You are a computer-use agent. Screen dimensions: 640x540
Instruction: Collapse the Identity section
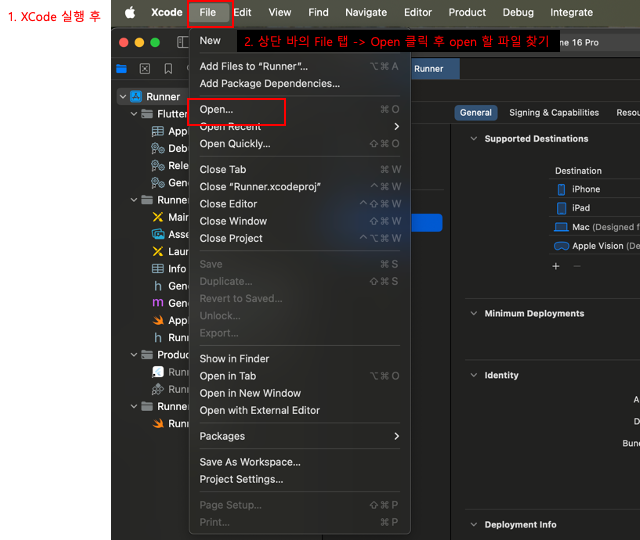(x=473, y=375)
